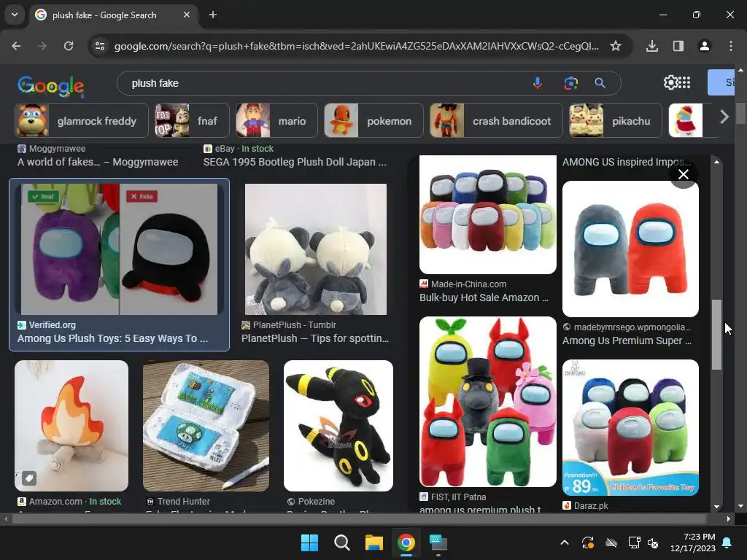Select the panda plush thumbnail
Viewport: 747px width, 560px height.
pos(315,249)
